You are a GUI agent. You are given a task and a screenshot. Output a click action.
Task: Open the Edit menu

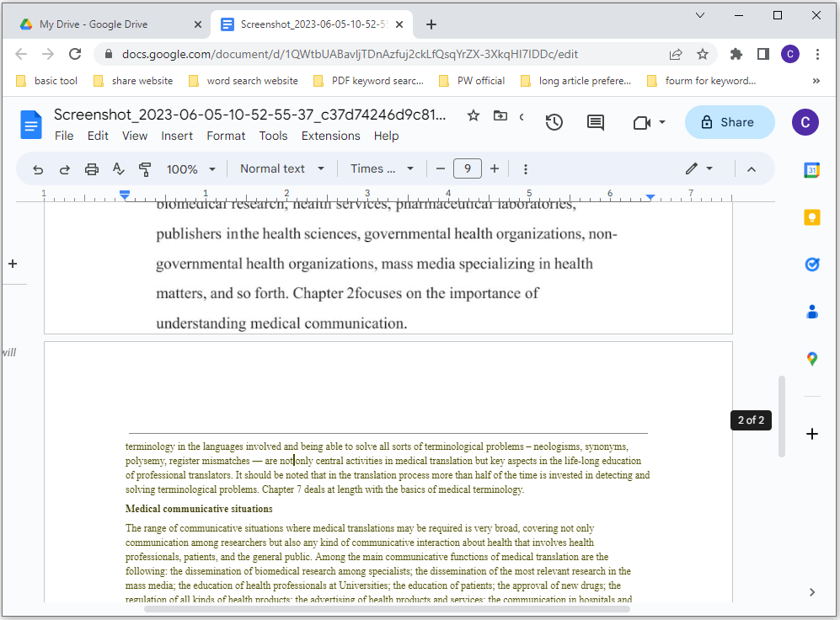pyautogui.click(x=98, y=136)
